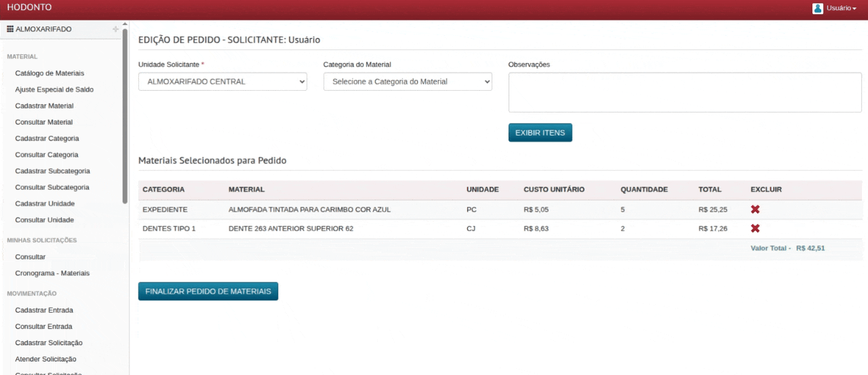
Task: Open Atender Solicitação in sidebar
Action: coord(45,359)
